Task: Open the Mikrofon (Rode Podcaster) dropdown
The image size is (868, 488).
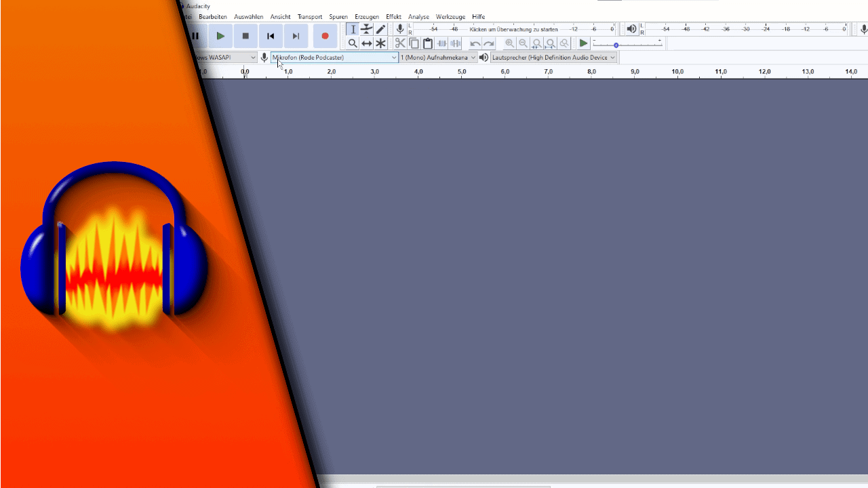Action: 334,58
